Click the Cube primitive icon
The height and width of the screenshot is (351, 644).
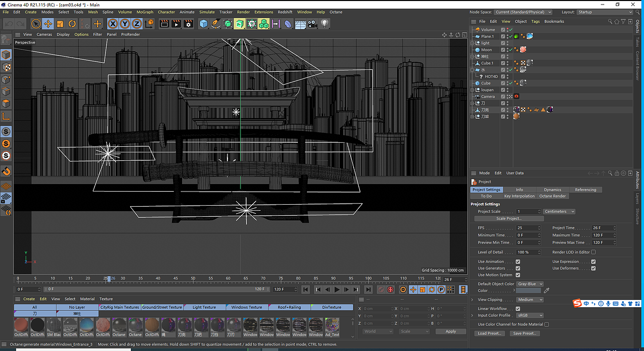coord(203,24)
